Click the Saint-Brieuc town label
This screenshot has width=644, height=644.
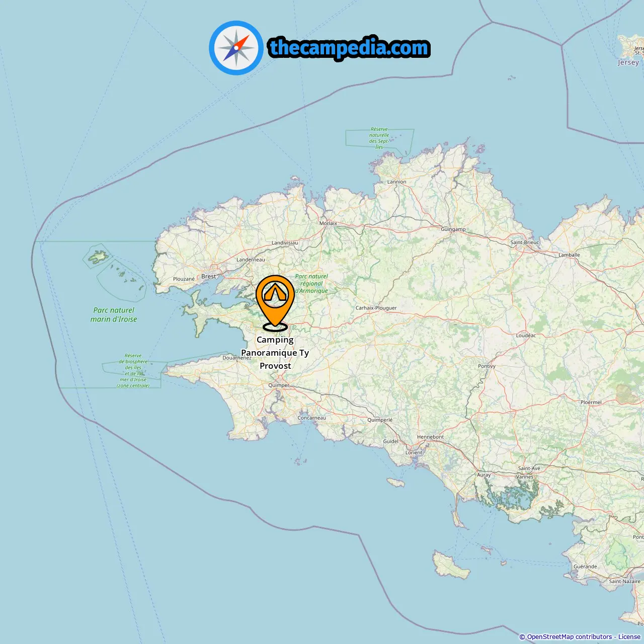pos(525,242)
